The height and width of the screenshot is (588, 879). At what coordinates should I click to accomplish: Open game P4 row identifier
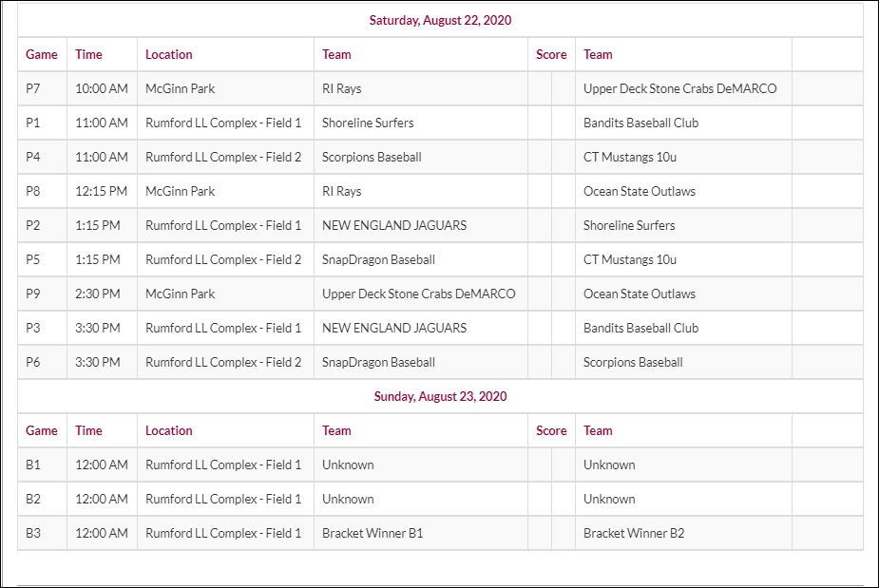tap(33, 157)
